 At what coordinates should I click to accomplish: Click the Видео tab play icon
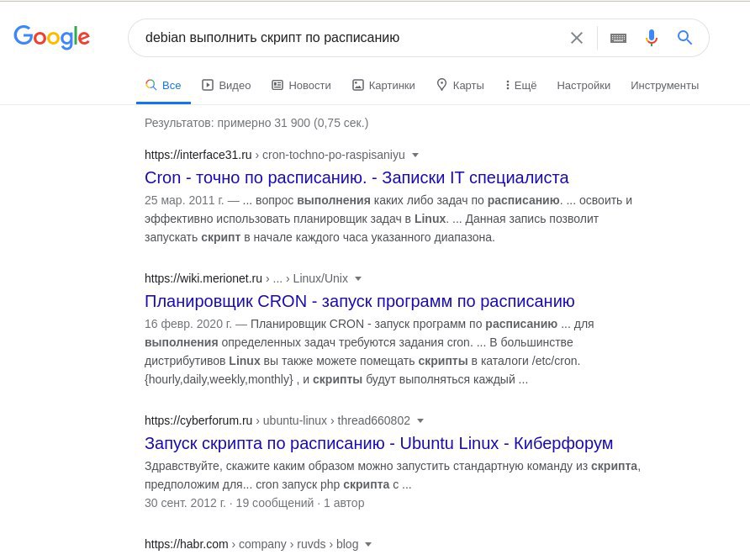207,85
